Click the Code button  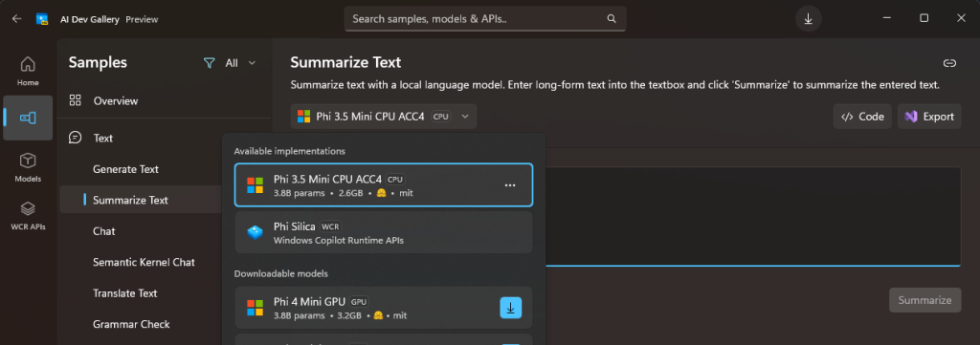tap(862, 117)
